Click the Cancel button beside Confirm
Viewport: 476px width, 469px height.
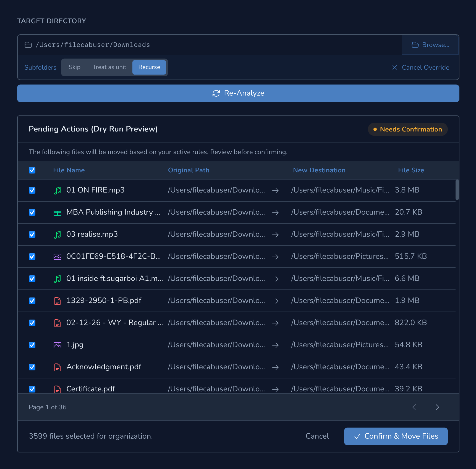pyautogui.click(x=317, y=436)
